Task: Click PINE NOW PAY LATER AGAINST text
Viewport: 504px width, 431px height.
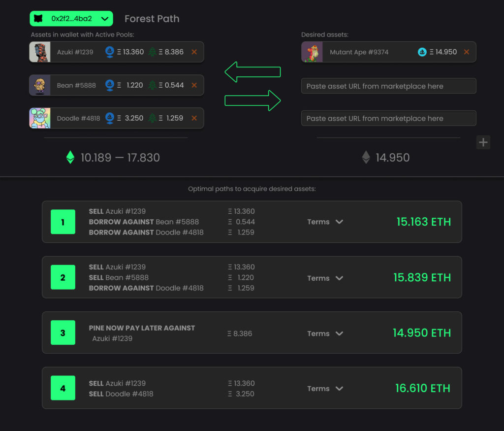Action: pyautogui.click(x=142, y=328)
